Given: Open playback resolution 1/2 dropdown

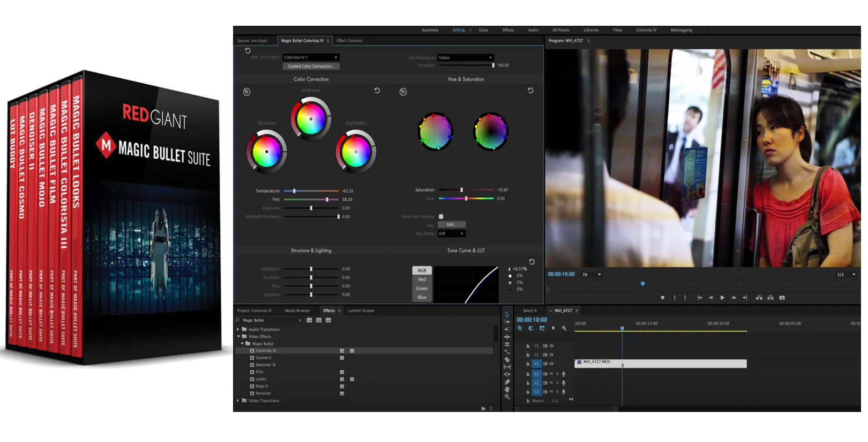Looking at the screenshot, I should click(x=847, y=275).
